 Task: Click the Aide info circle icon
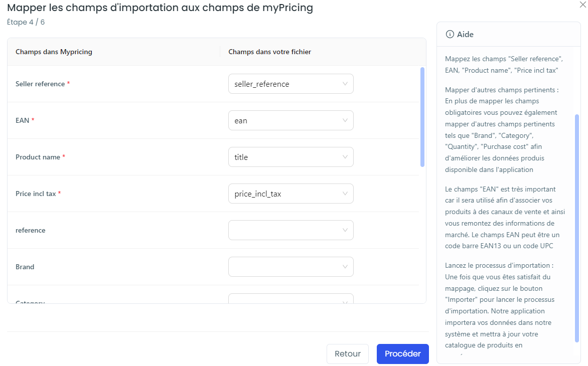[450, 35]
